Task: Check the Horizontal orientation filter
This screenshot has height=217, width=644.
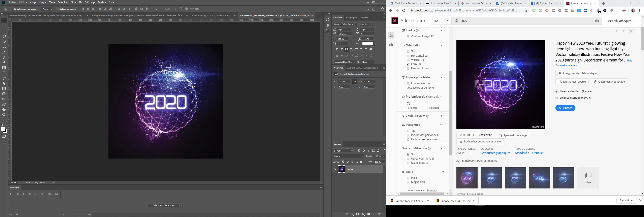Action: click(x=408, y=56)
